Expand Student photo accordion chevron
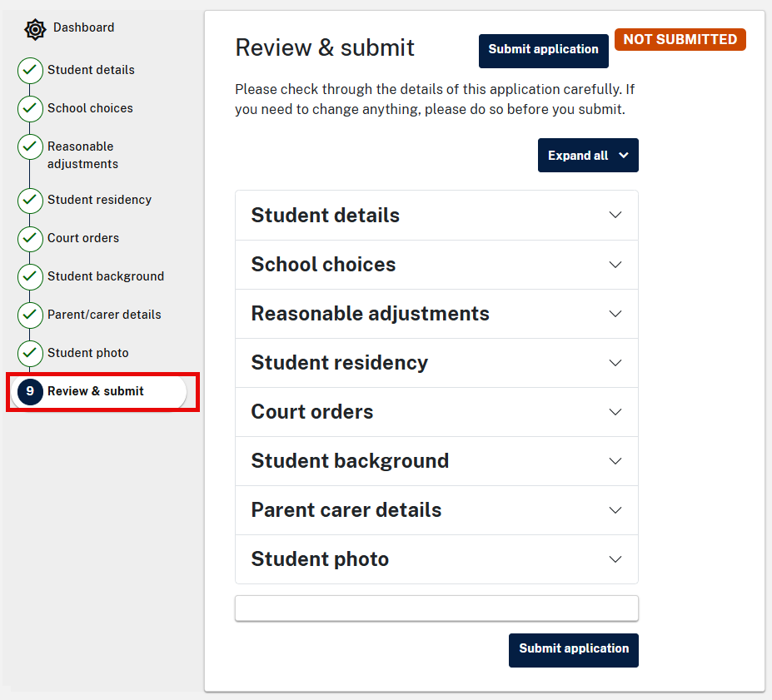The width and height of the screenshot is (772, 700). point(615,559)
